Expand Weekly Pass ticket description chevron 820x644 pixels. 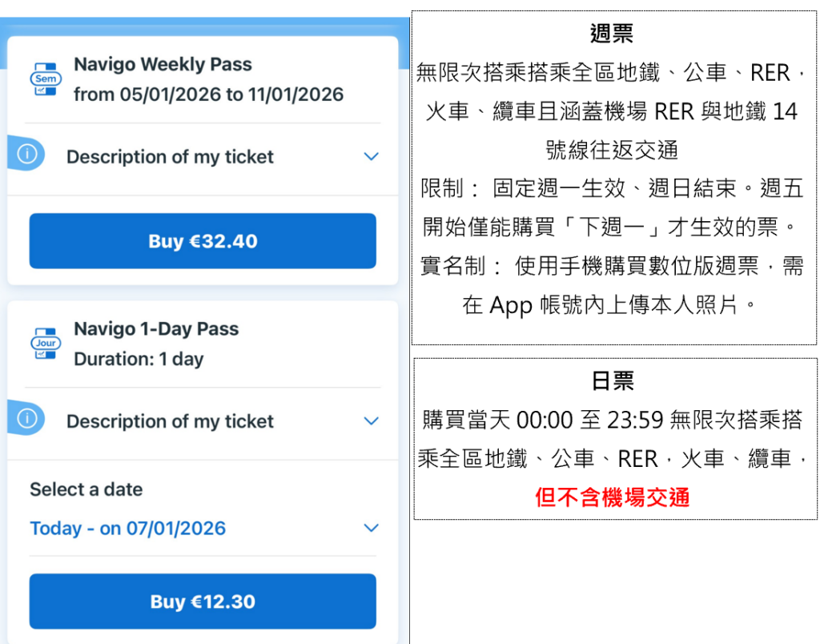pos(371,157)
